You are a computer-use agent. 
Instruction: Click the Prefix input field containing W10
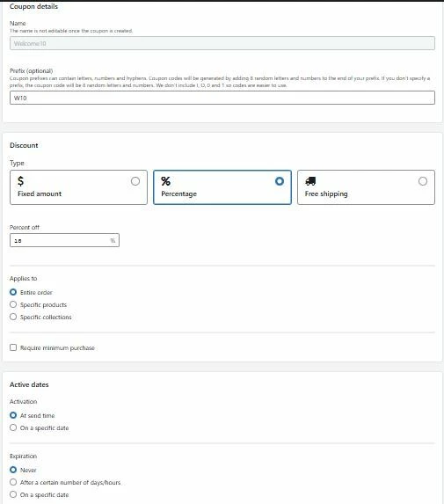point(222,98)
